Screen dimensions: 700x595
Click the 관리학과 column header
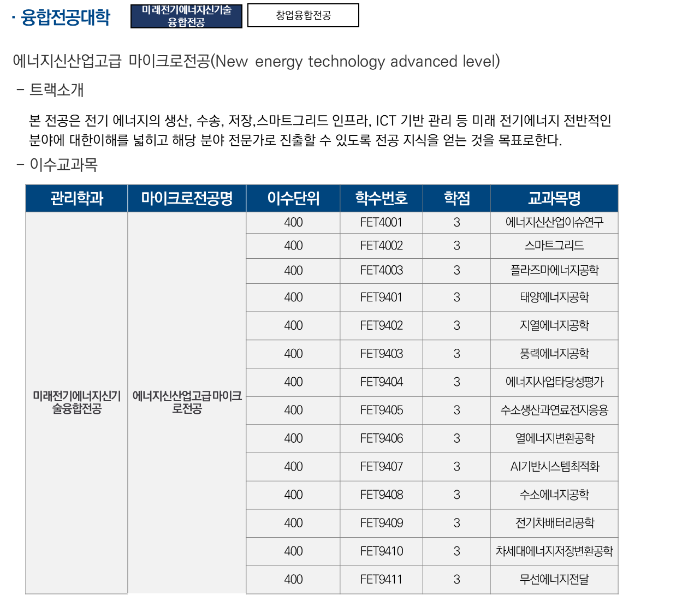tap(76, 198)
